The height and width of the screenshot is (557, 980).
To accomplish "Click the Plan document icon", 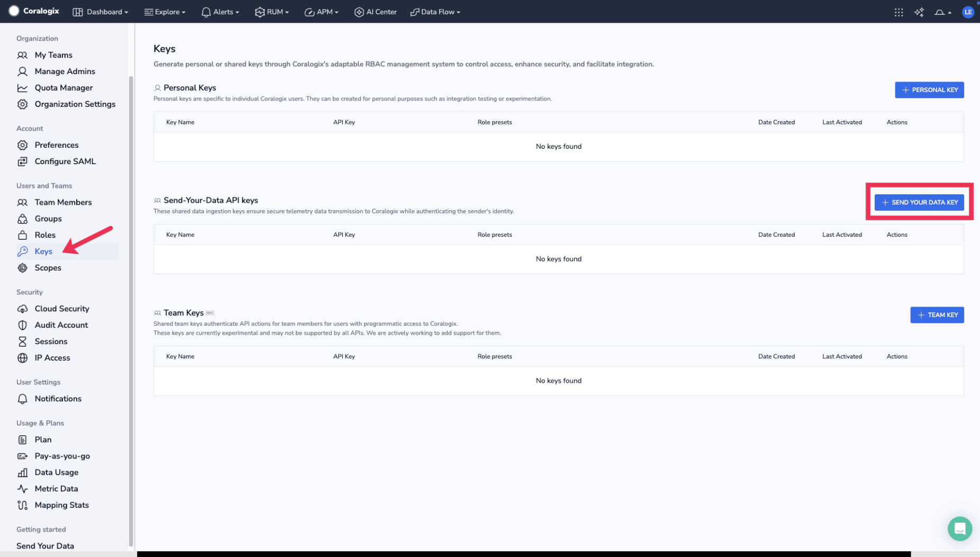I will [x=22, y=439].
